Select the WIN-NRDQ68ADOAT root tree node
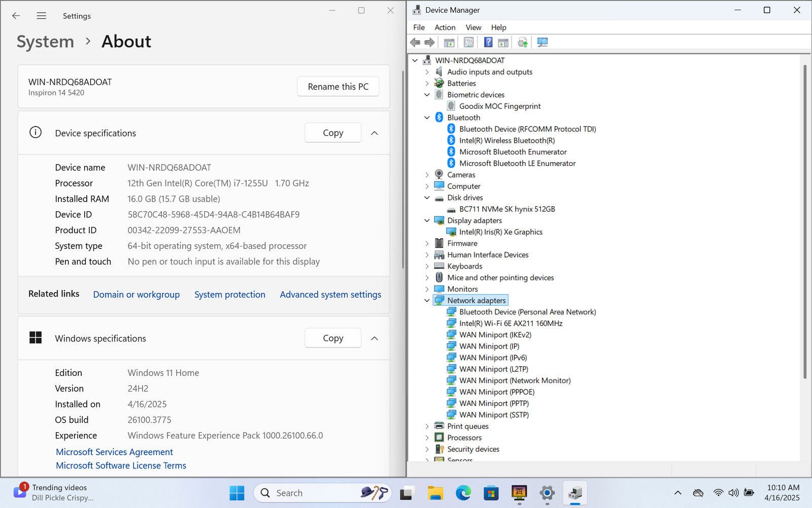The image size is (812, 508). tap(469, 60)
